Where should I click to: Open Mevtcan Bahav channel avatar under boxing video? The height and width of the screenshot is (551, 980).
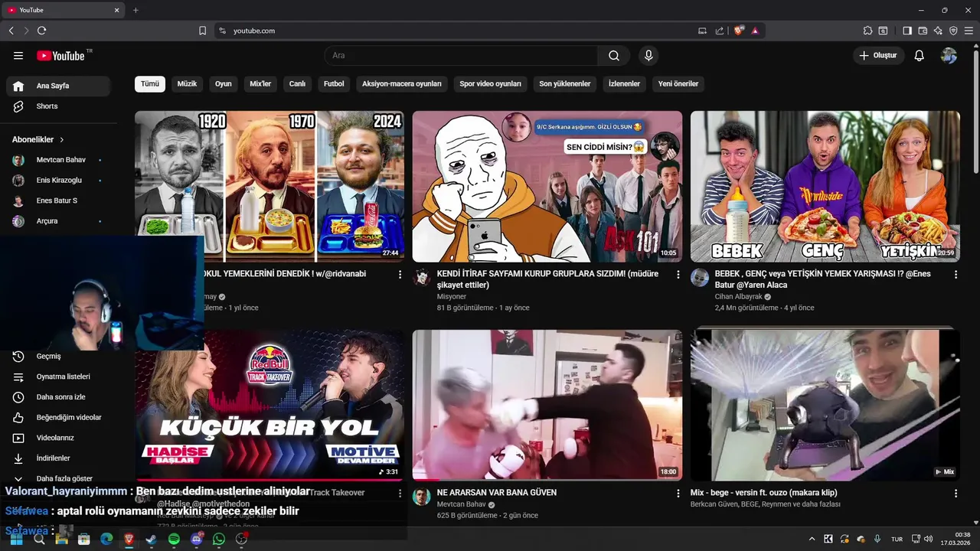[422, 497]
